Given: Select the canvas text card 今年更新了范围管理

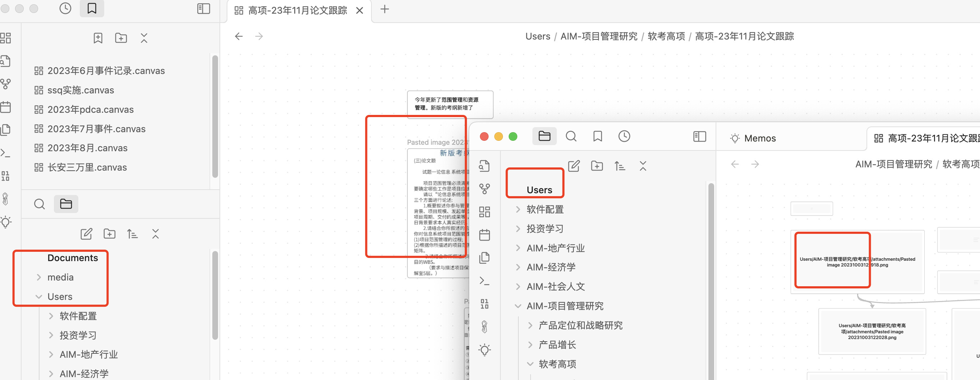Looking at the screenshot, I should click(x=450, y=104).
